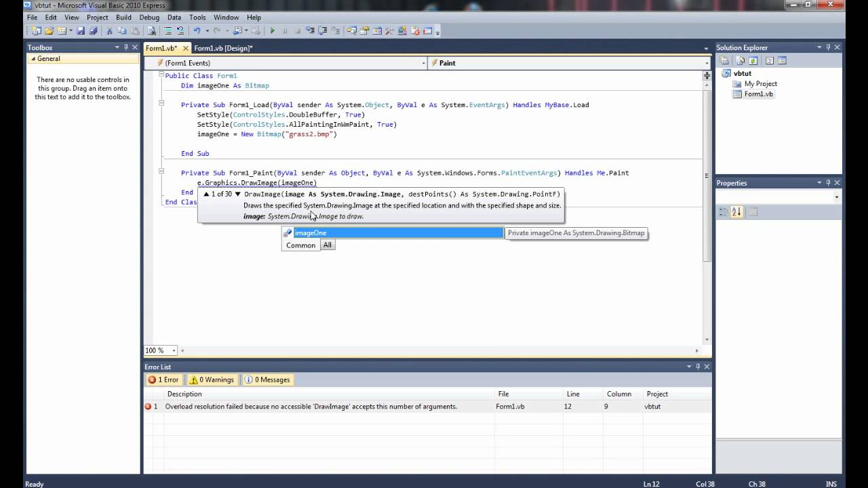The width and height of the screenshot is (868, 488).
Task: Toggle auto-hide pin on Solution Explorer
Action: pos(828,47)
